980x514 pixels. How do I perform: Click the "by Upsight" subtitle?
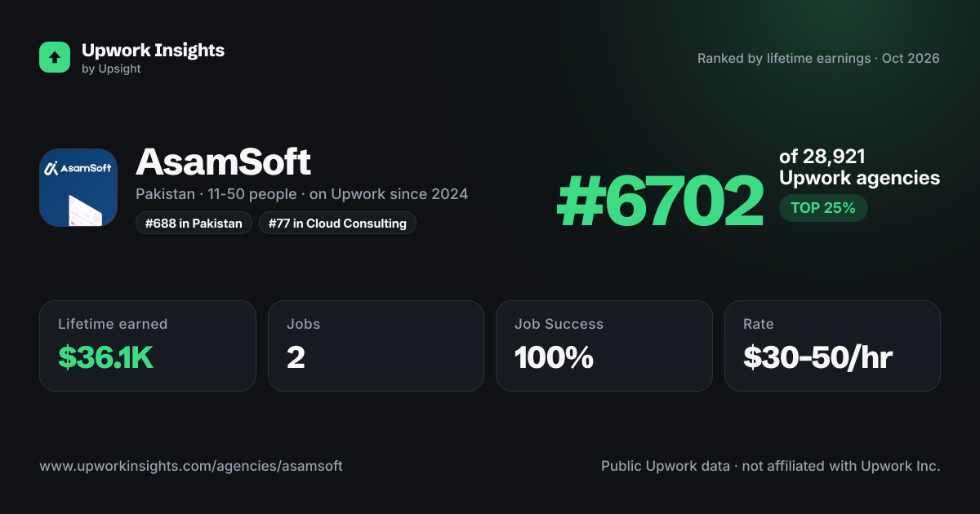(111, 69)
